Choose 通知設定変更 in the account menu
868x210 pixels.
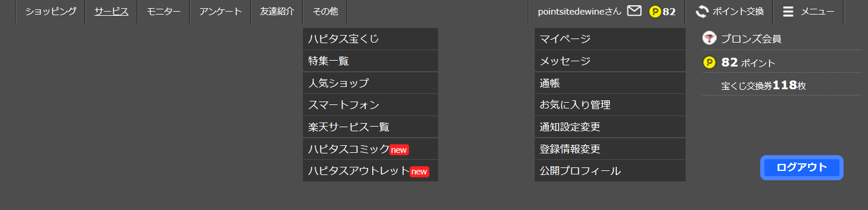(x=610, y=127)
